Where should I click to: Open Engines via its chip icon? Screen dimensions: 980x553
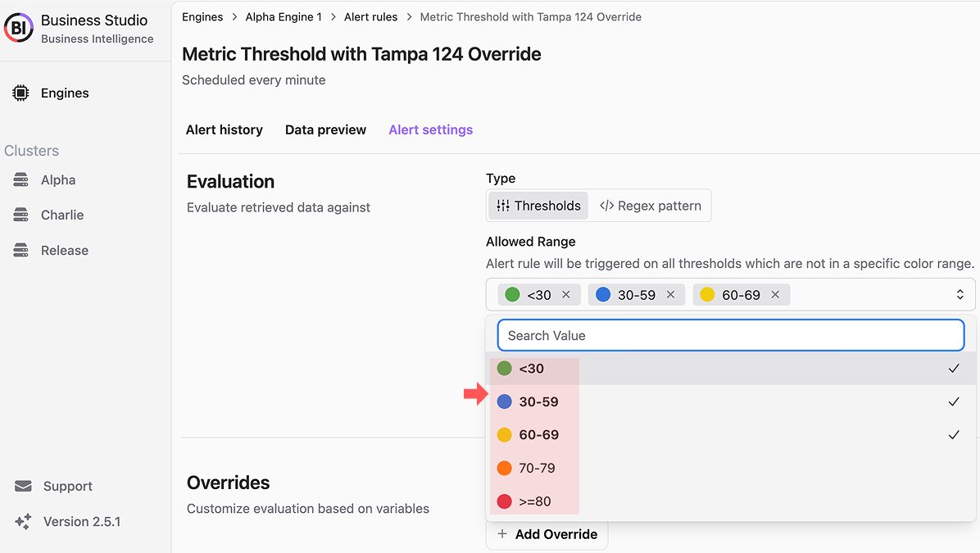(x=20, y=93)
